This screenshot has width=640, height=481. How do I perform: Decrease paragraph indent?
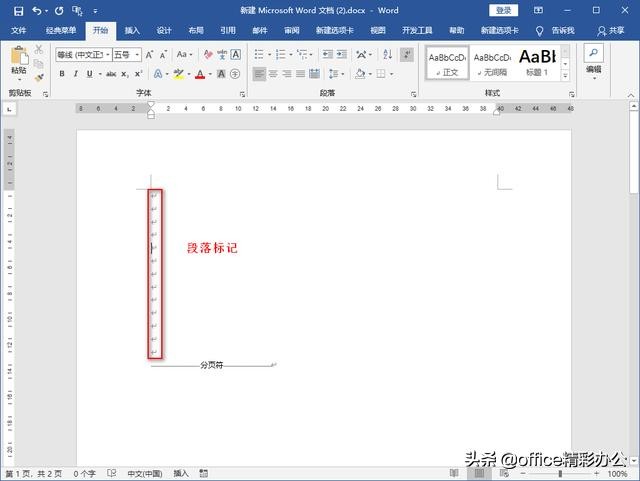[x=328, y=54]
